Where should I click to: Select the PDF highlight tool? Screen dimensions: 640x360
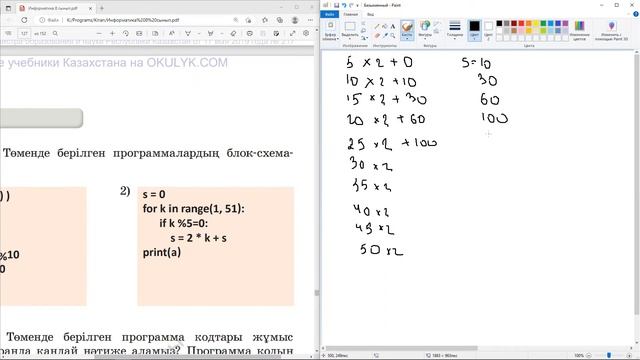[x=211, y=33]
